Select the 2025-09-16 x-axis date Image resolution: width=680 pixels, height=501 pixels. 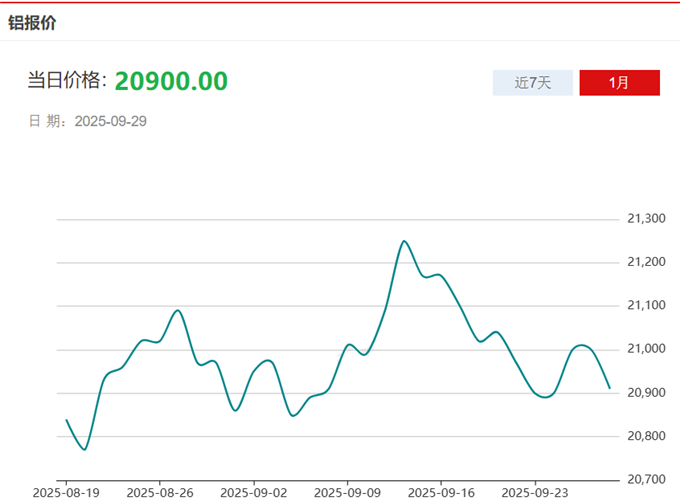click(441, 492)
